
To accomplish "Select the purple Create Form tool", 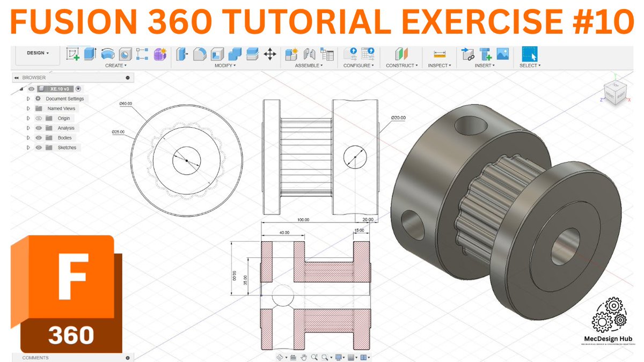I will click(160, 54).
